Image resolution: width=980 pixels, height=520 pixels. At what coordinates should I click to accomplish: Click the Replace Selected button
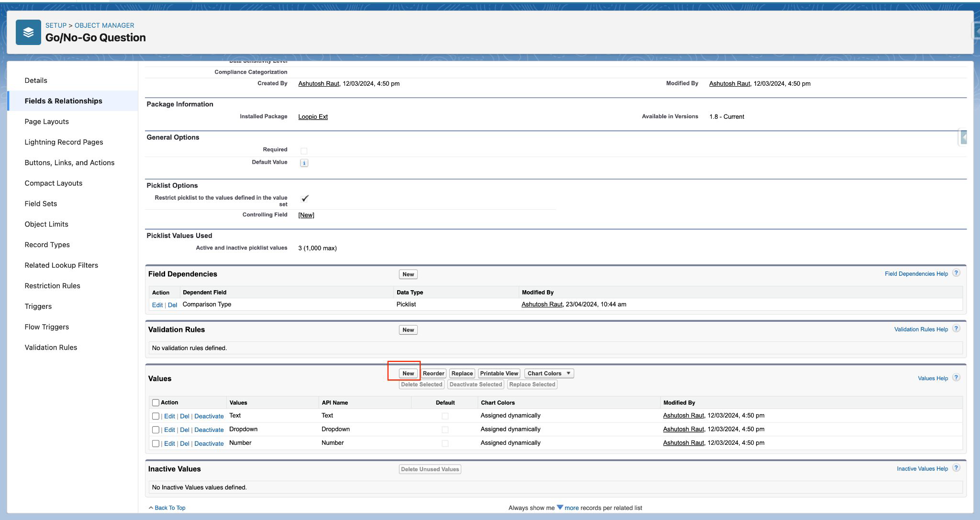pos(532,384)
